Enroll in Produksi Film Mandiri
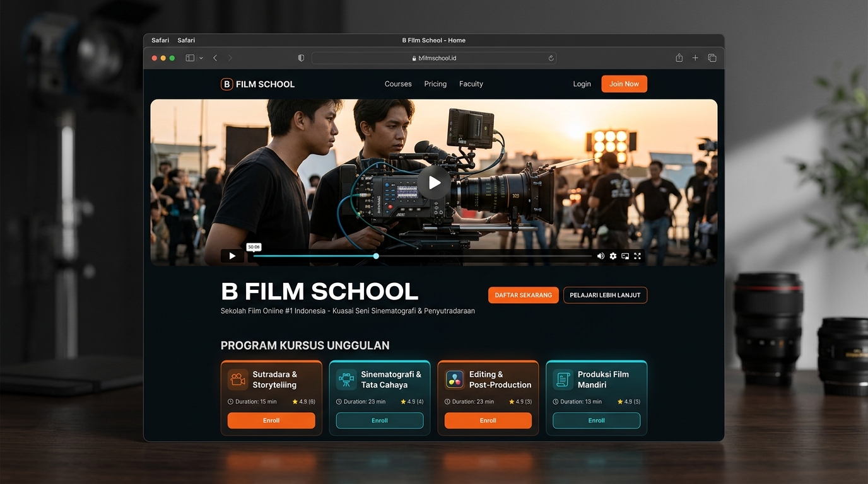This screenshot has height=484, width=868. (597, 420)
